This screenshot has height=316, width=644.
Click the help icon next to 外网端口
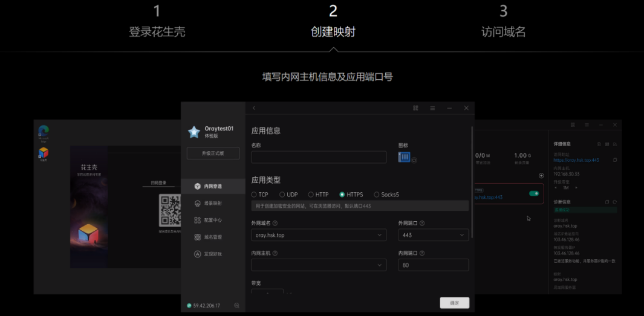422,223
